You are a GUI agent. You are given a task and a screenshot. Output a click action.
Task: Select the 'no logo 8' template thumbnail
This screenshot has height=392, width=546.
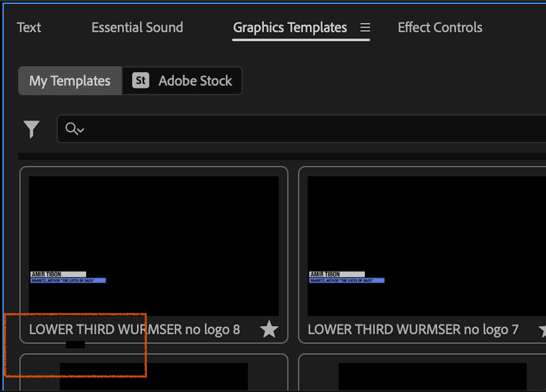pos(154,246)
